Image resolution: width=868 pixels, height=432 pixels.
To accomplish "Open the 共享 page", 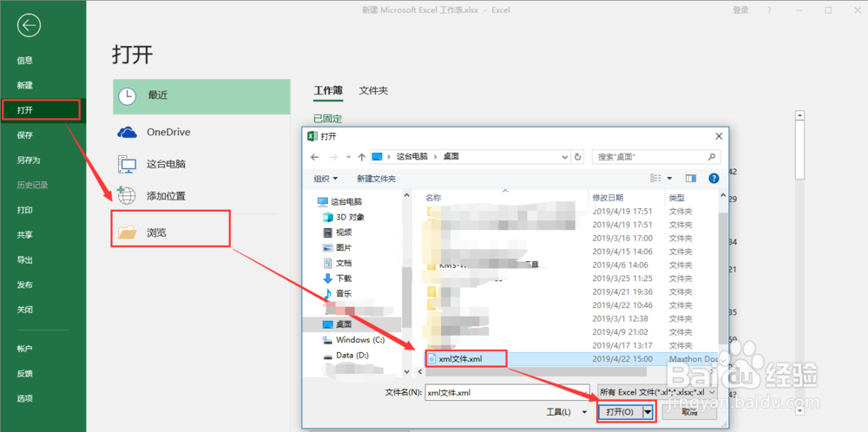I will (25, 234).
